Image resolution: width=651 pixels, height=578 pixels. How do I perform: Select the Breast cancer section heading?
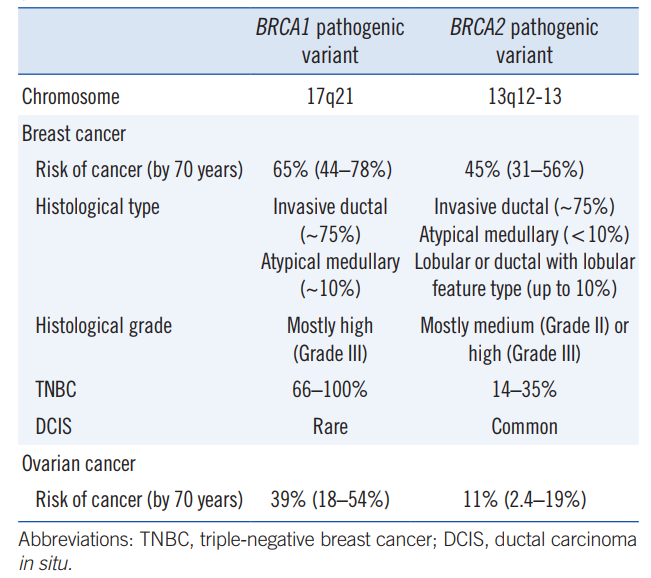[x=73, y=134]
